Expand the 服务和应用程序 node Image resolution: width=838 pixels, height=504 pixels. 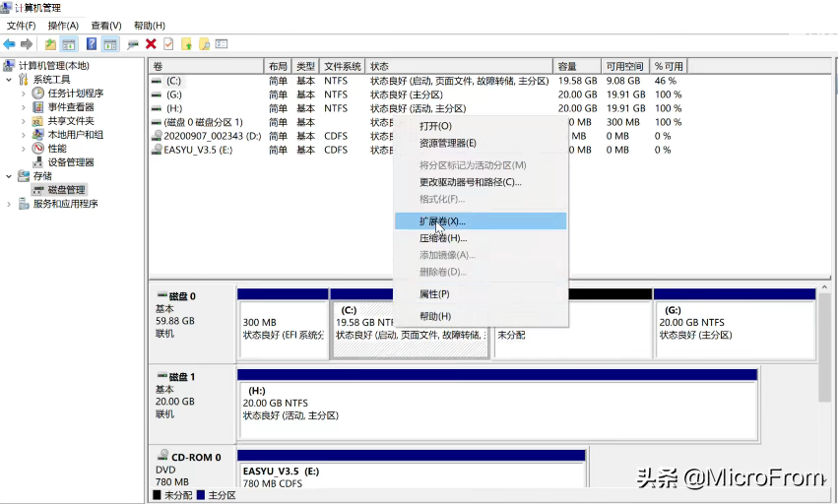9,204
